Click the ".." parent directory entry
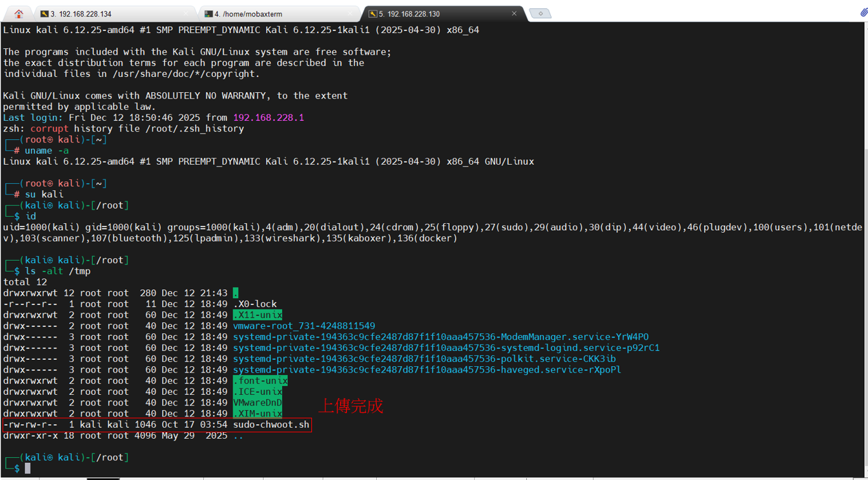 click(x=238, y=436)
